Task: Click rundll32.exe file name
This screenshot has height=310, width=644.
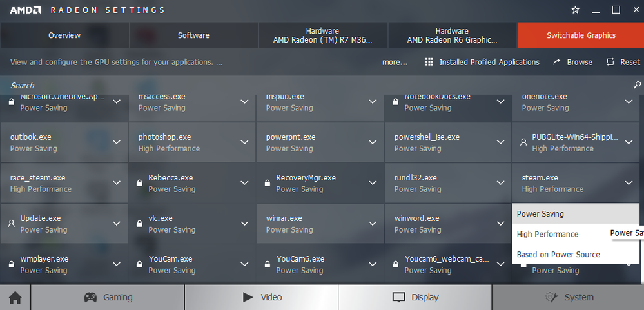Action: [416, 178]
